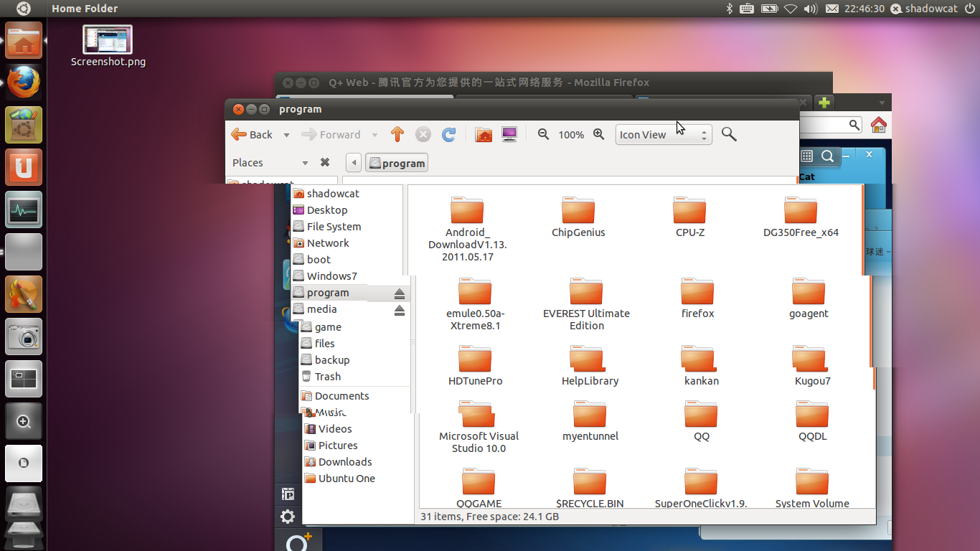
Task: Click the Stop loading icon in toolbar
Action: tap(423, 134)
